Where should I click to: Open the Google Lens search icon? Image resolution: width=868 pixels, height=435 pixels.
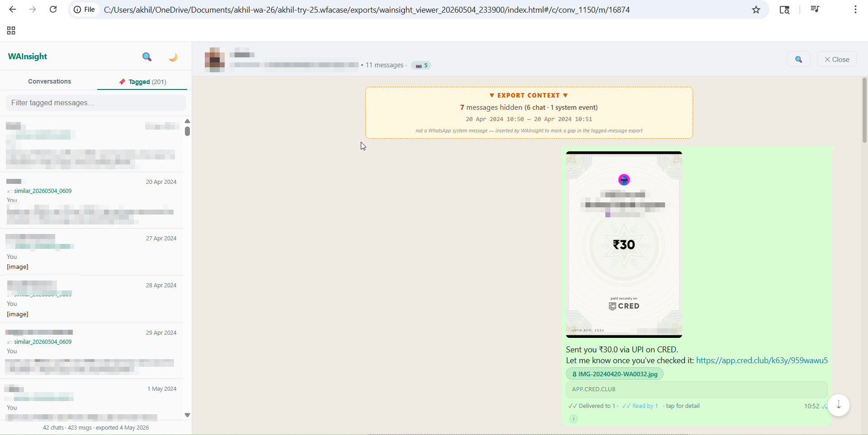pyautogui.click(x=784, y=9)
